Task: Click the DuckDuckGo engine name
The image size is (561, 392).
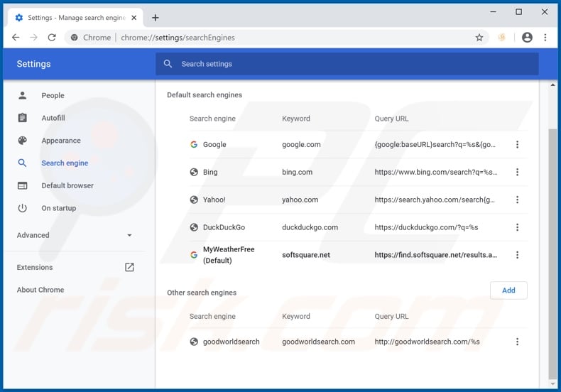Action: 224,227
